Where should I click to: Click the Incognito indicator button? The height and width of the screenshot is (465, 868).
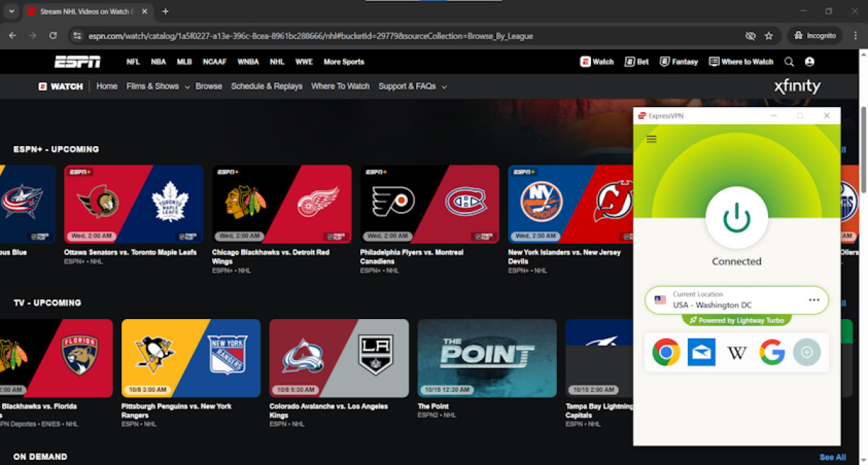814,35
